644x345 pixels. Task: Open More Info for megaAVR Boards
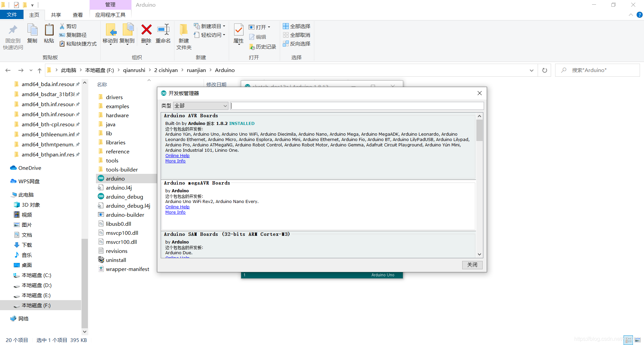tap(175, 212)
